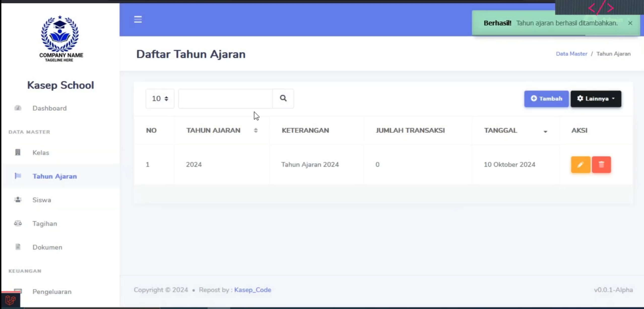644x309 pixels.
Task: Click the Tambah button
Action: click(546, 99)
